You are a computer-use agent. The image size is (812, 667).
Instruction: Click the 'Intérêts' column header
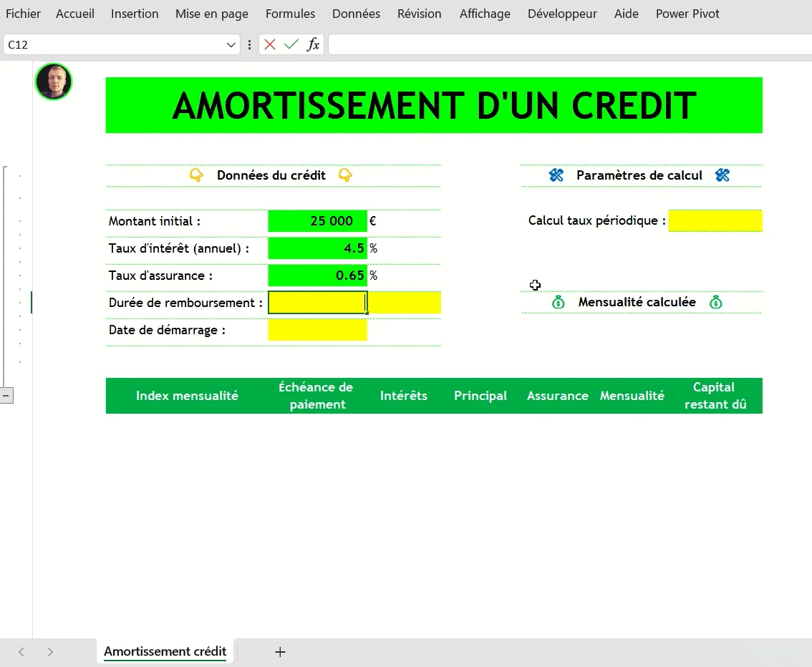click(404, 396)
